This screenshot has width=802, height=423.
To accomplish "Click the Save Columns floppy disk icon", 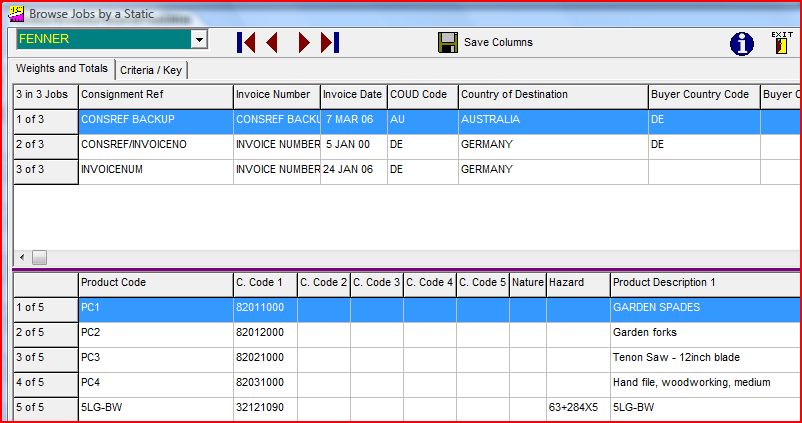I will coord(448,42).
